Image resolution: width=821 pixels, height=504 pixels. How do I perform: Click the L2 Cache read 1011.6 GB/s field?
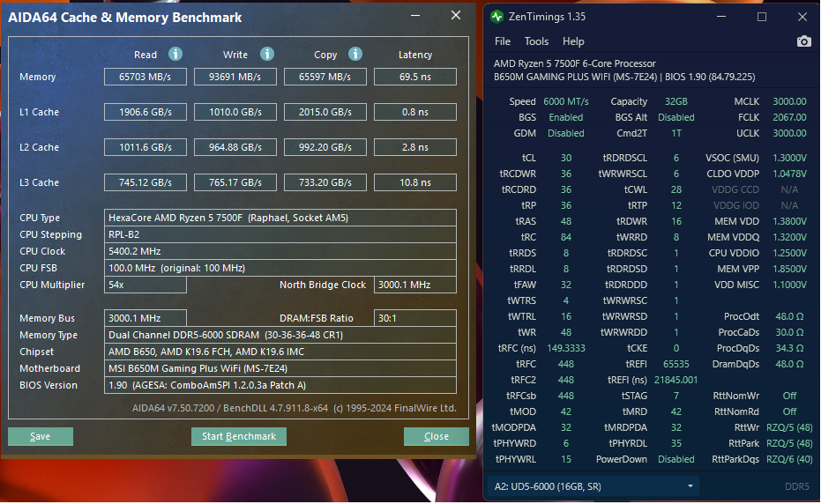pyautogui.click(x=145, y=148)
